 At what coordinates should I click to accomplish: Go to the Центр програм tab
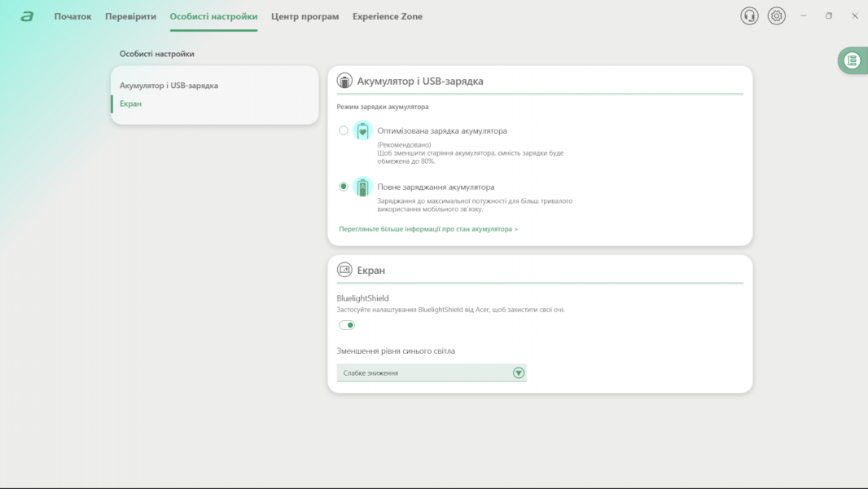coord(305,16)
